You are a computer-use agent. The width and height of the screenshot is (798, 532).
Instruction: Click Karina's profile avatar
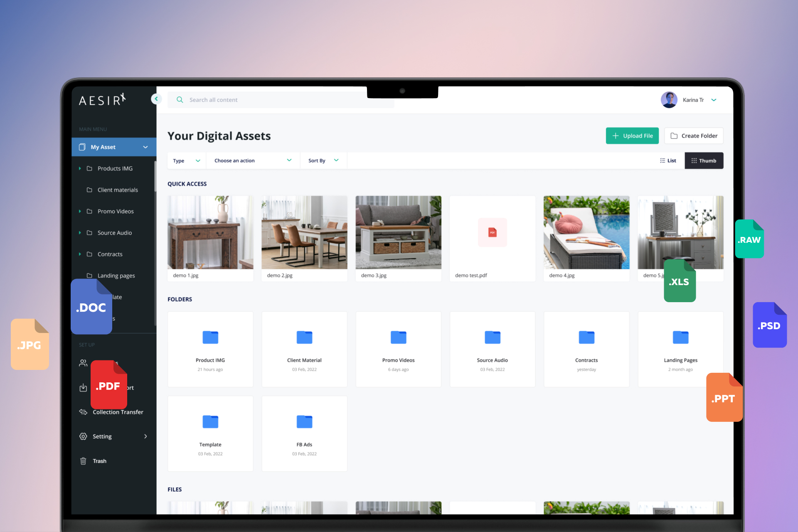point(669,100)
